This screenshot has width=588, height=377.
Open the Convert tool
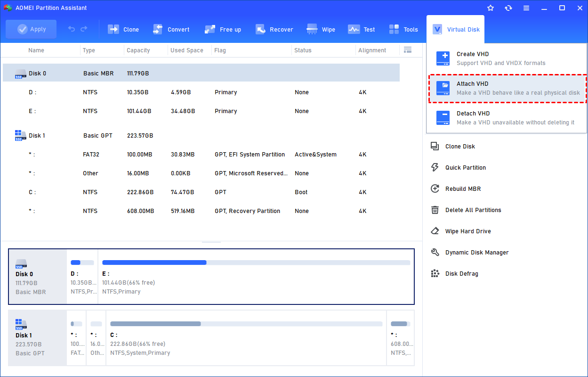(x=158, y=29)
